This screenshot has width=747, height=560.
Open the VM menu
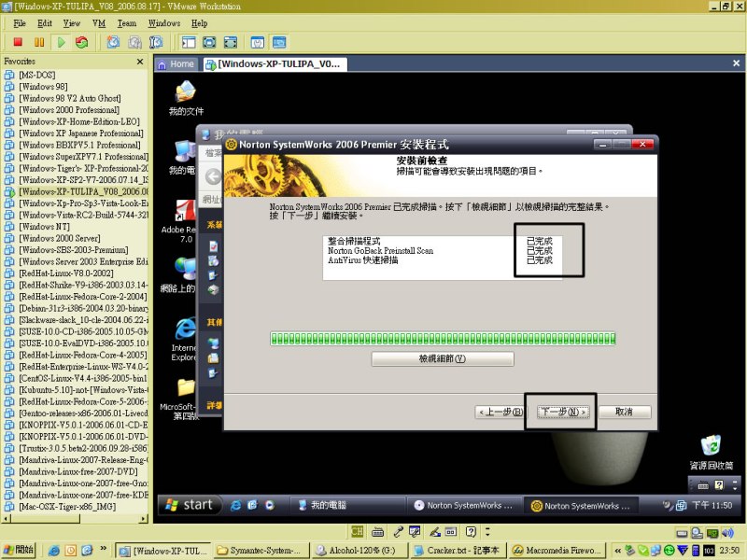(99, 23)
